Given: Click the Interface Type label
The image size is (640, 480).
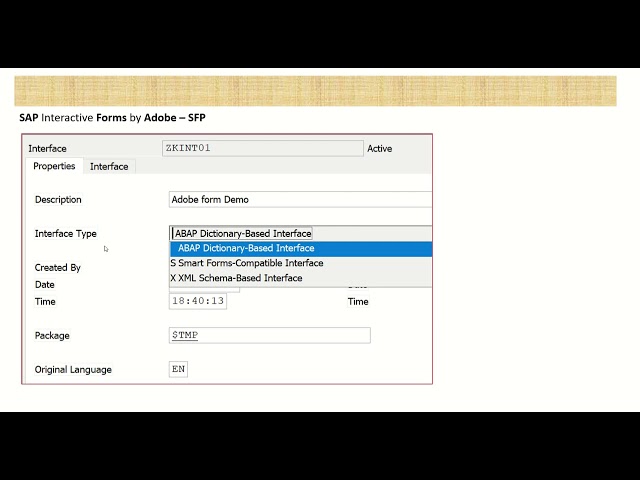Looking at the screenshot, I should (66, 233).
